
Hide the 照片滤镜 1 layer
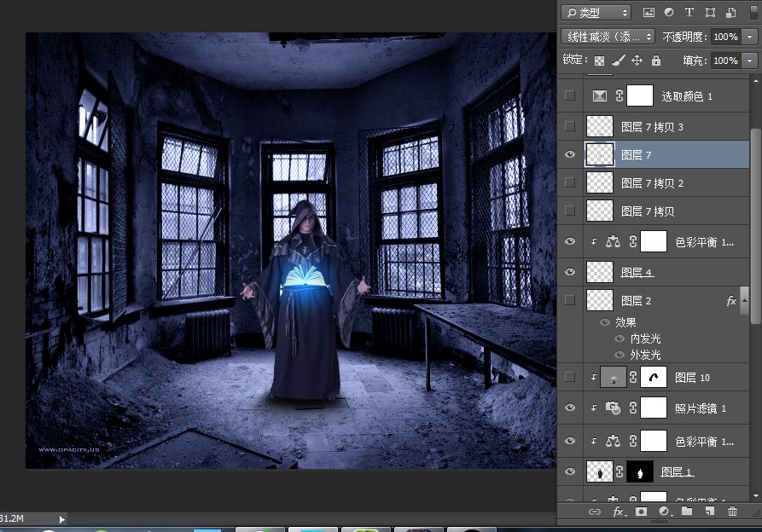coord(570,408)
